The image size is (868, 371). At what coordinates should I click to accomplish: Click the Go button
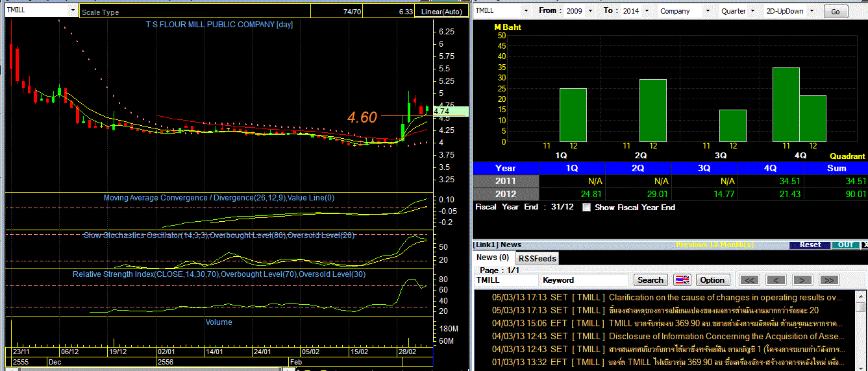[835, 12]
